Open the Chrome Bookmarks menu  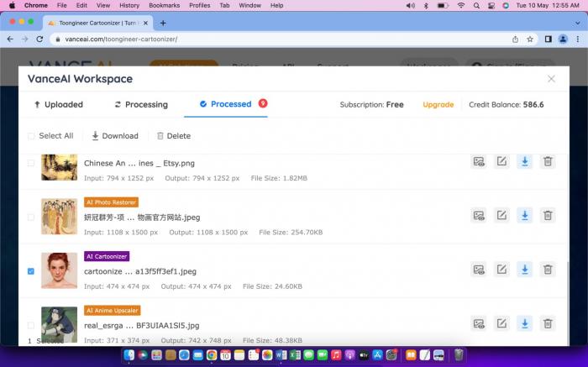pyautogui.click(x=165, y=6)
